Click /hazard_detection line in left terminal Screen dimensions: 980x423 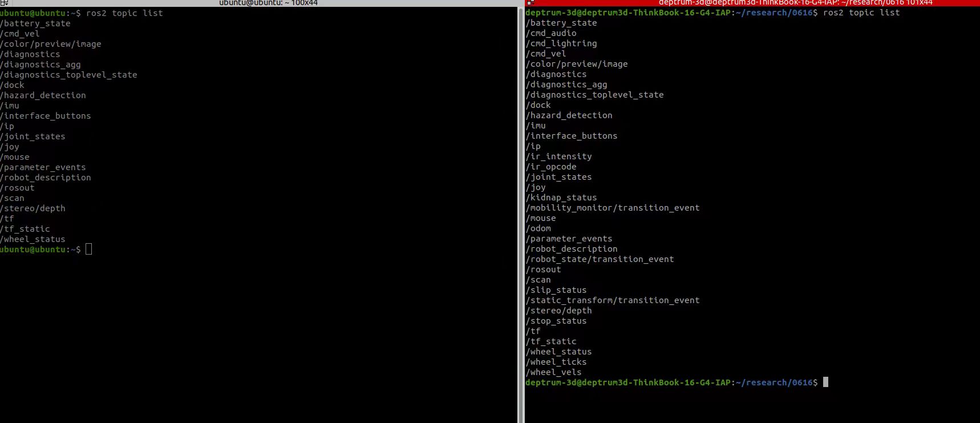coord(43,95)
